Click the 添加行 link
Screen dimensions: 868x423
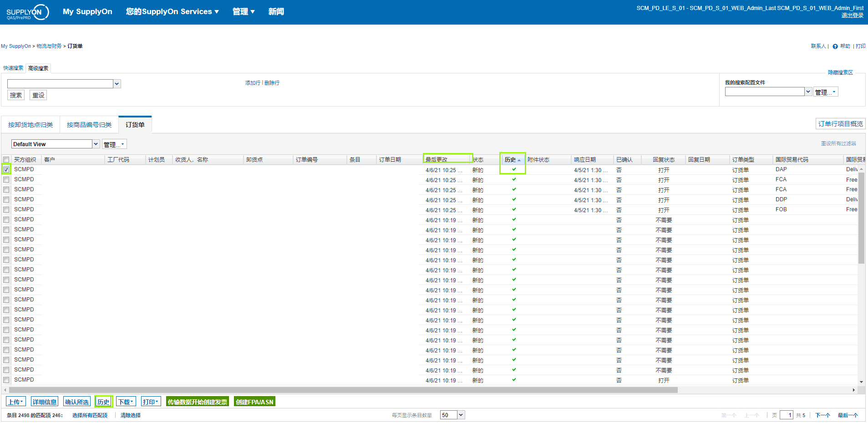253,83
